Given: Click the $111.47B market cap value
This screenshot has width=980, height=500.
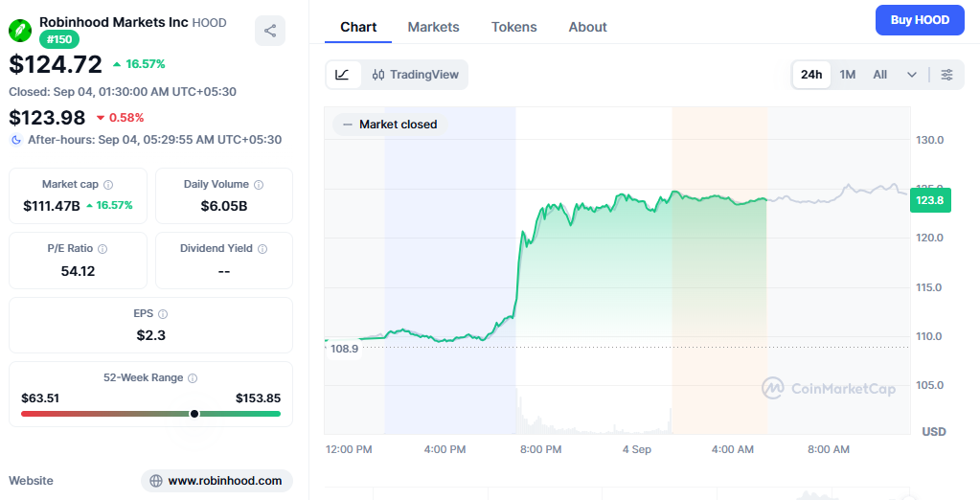Looking at the screenshot, I should 51,206.
